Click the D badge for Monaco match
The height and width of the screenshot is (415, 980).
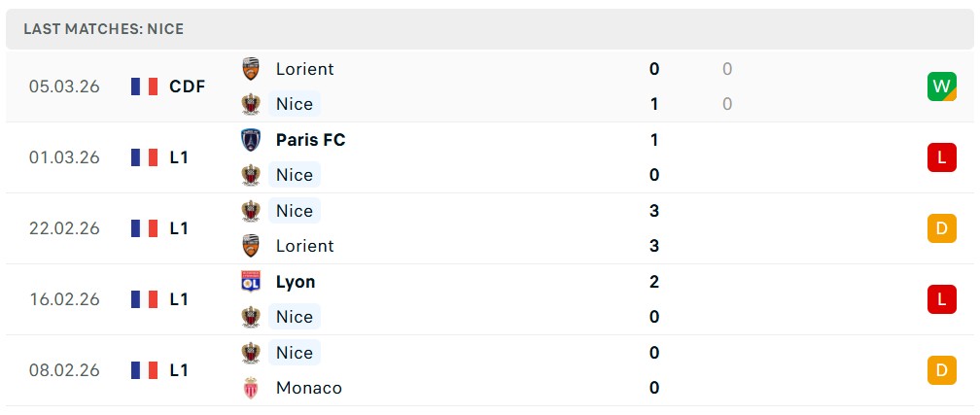click(941, 370)
